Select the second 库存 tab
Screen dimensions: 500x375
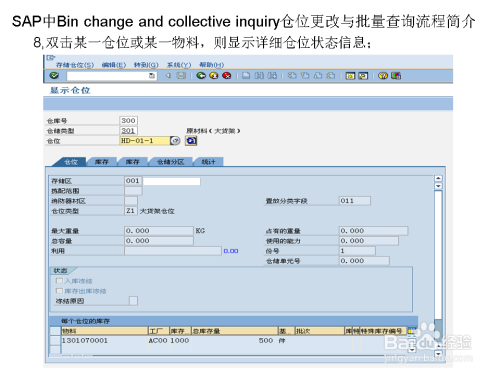coord(132,162)
